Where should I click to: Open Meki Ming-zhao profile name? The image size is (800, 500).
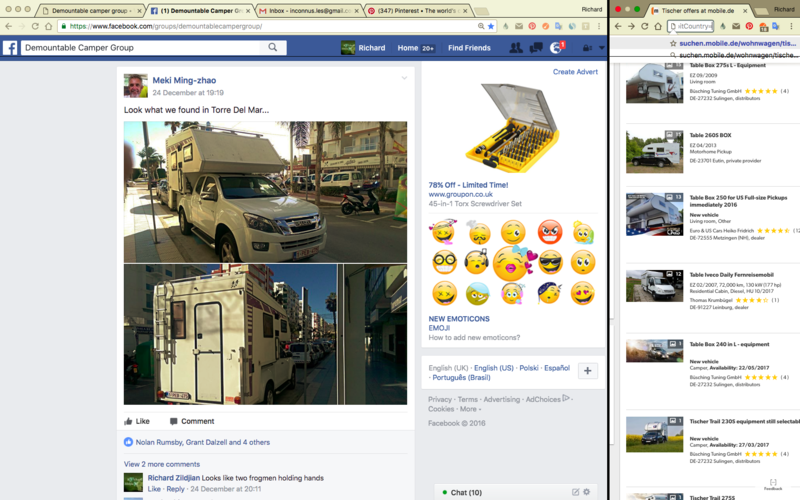click(184, 81)
